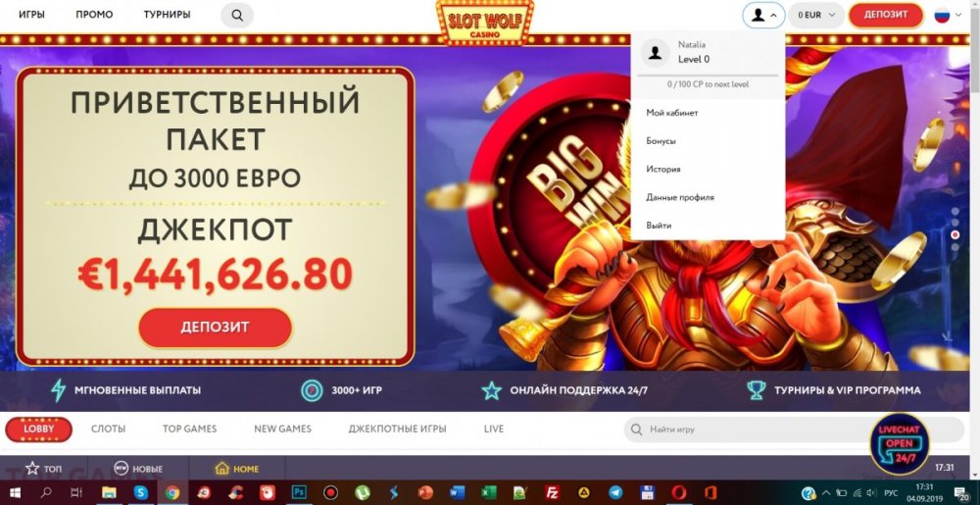Open История in the account menu
980x505 pixels.
point(663,170)
